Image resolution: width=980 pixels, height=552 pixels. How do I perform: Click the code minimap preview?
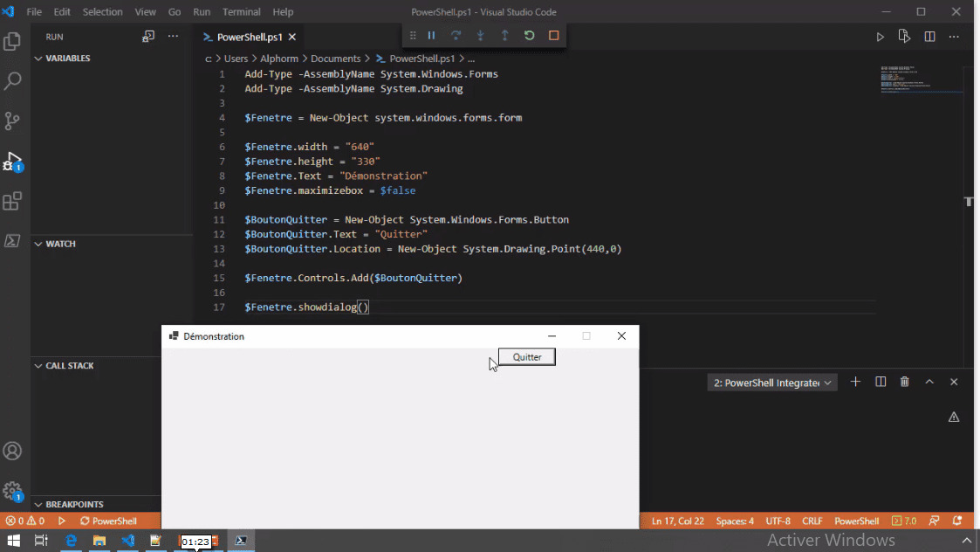[x=922, y=79]
